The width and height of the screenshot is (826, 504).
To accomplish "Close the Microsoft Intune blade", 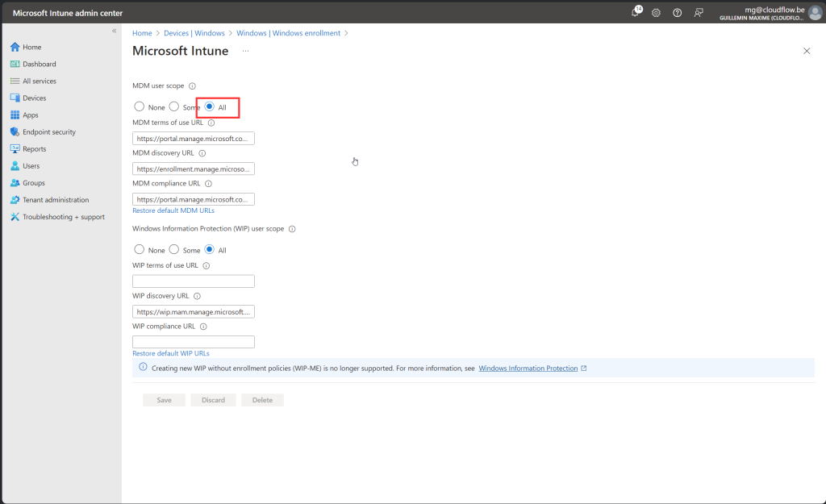I will tap(807, 51).
